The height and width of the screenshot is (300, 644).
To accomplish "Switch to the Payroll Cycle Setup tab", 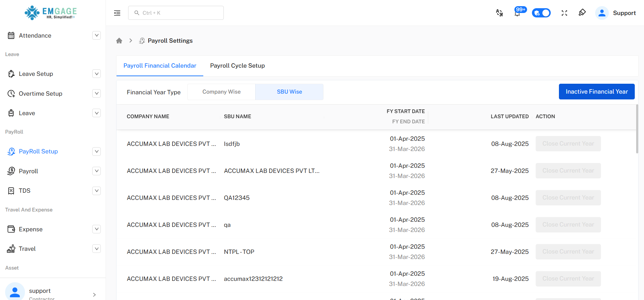I will [x=237, y=66].
